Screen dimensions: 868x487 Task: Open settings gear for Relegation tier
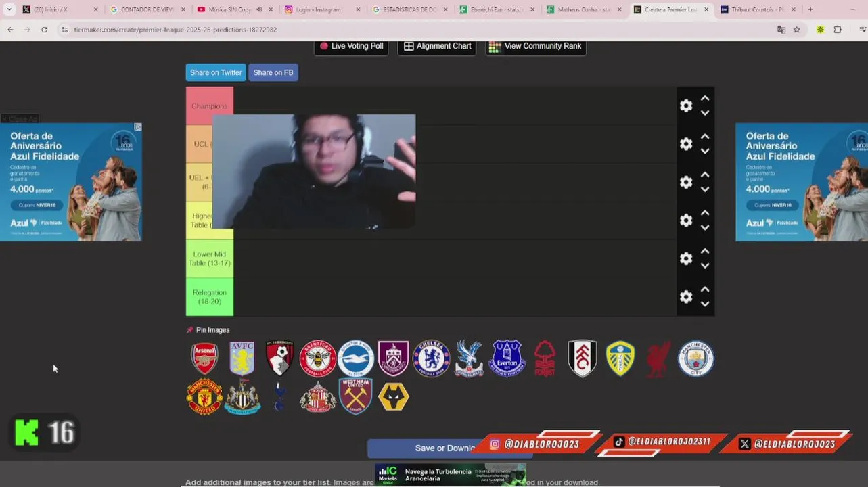[686, 297]
